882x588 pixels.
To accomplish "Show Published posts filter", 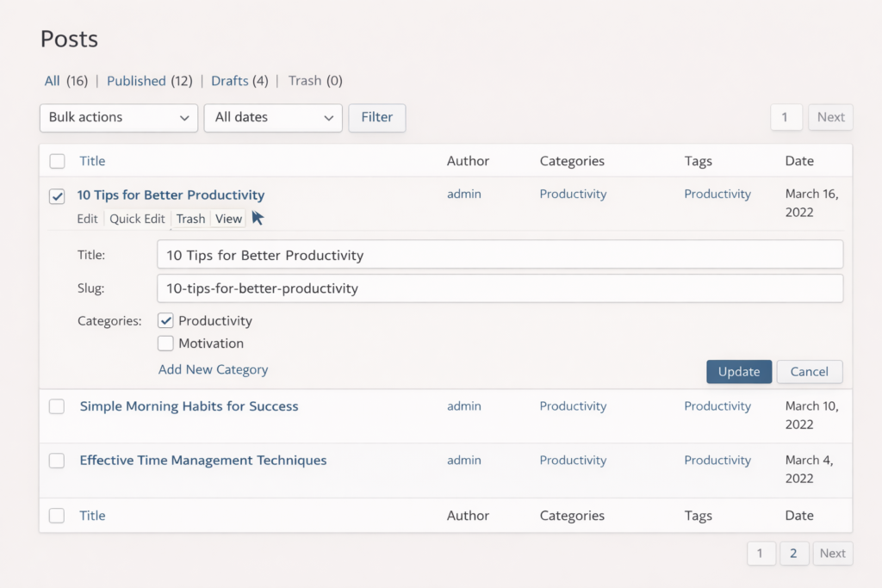I will pyautogui.click(x=136, y=81).
